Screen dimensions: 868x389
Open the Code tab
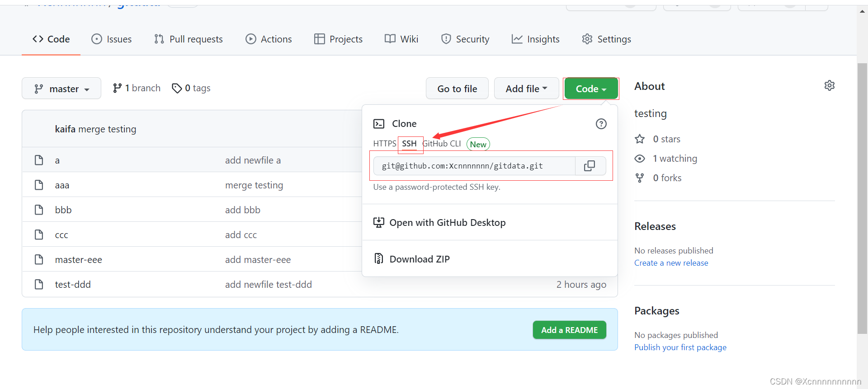51,39
